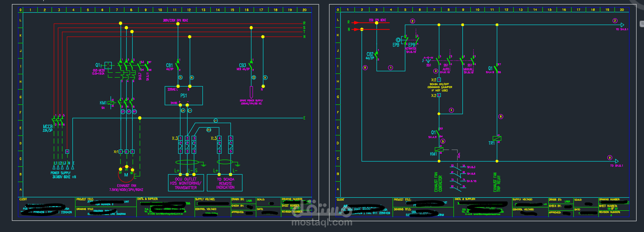Click the X:3 label beside terminal 4

pyautogui.click(x=214, y=138)
